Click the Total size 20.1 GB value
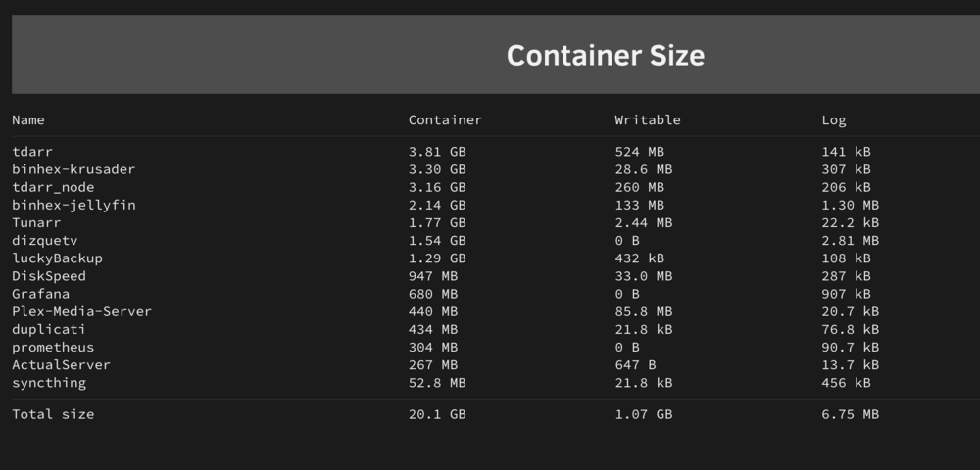This screenshot has height=470, width=980. (437, 414)
